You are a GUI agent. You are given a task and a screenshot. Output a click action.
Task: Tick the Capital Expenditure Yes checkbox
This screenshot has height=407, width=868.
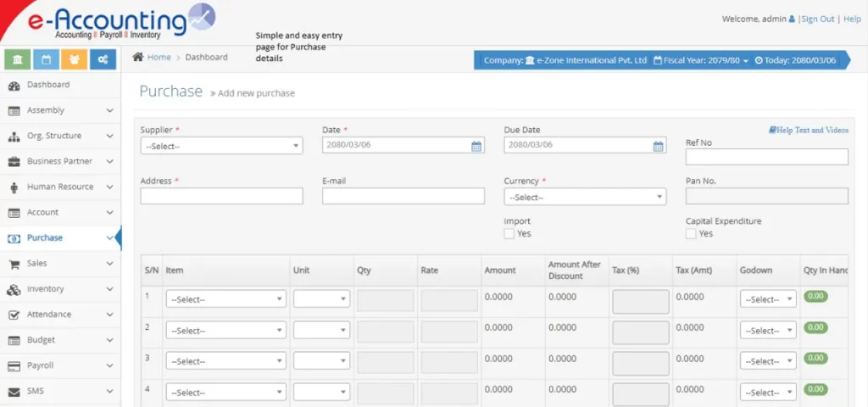691,234
